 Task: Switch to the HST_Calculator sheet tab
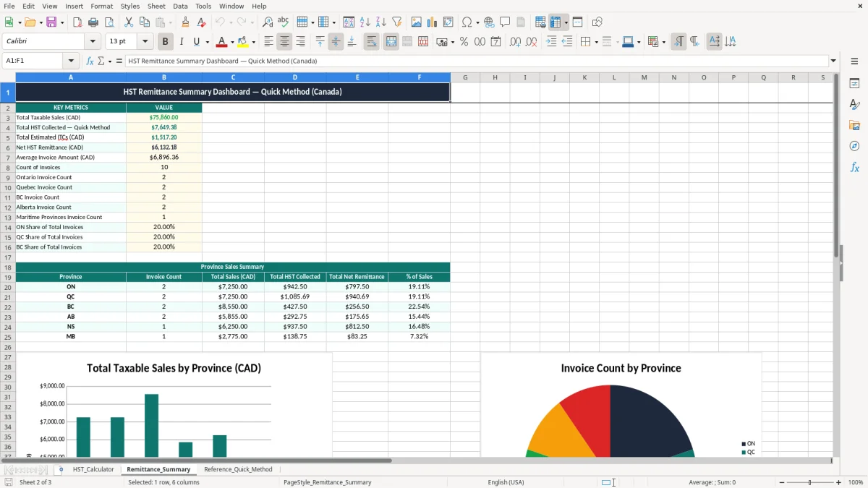93,469
